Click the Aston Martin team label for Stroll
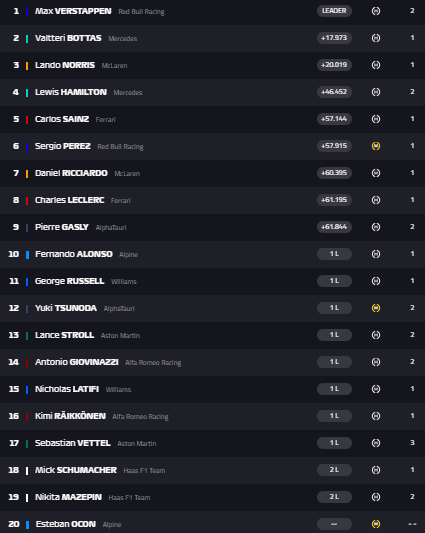Screen dimensions: 425x533 [120, 336]
